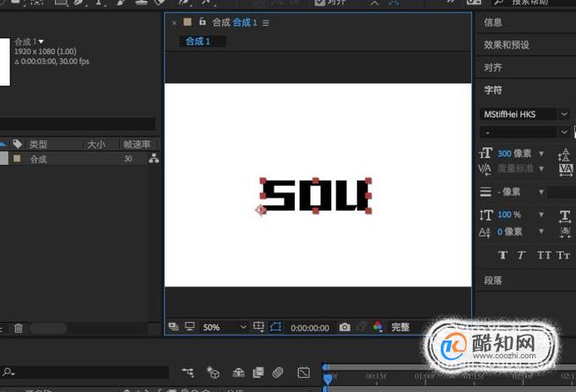
Task: Toggle hide shy layers icon
Action: (239, 373)
